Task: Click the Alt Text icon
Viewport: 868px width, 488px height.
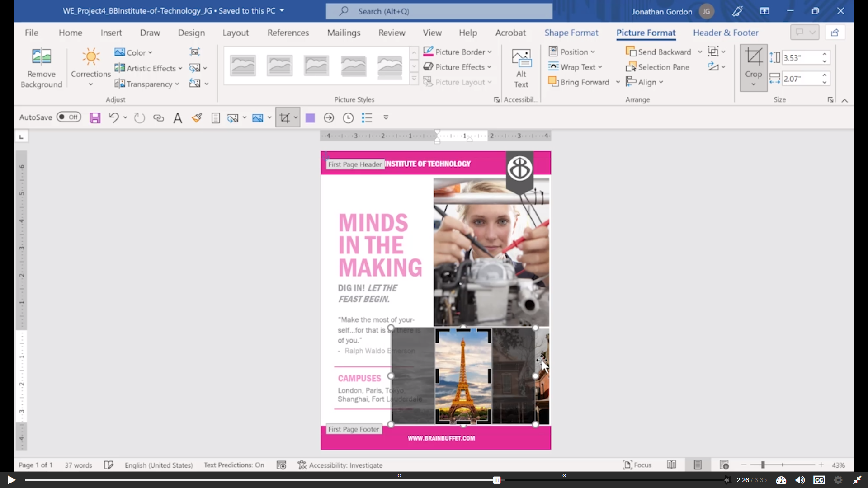Action: coord(521,59)
